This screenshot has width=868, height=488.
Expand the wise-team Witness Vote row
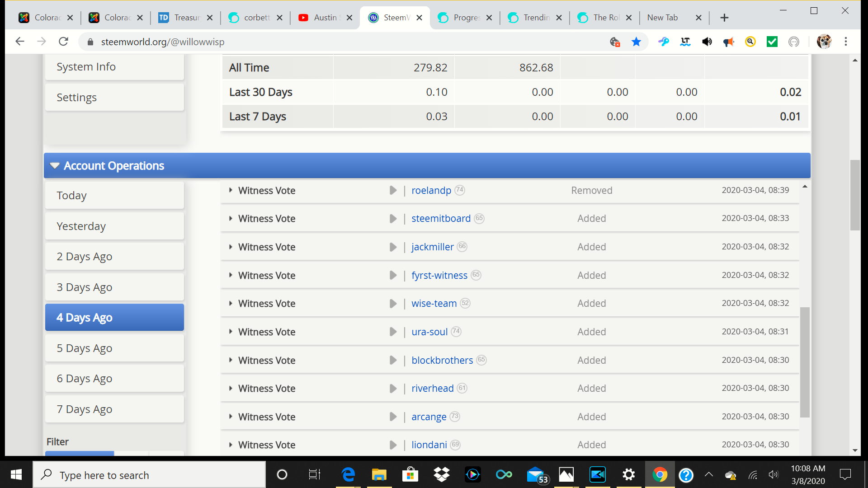pyautogui.click(x=231, y=304)
